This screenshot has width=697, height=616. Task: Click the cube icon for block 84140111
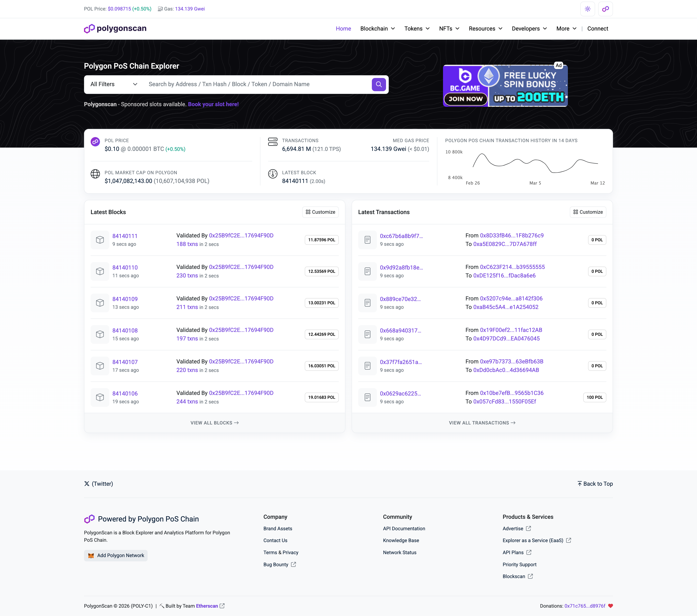(100, 240)
